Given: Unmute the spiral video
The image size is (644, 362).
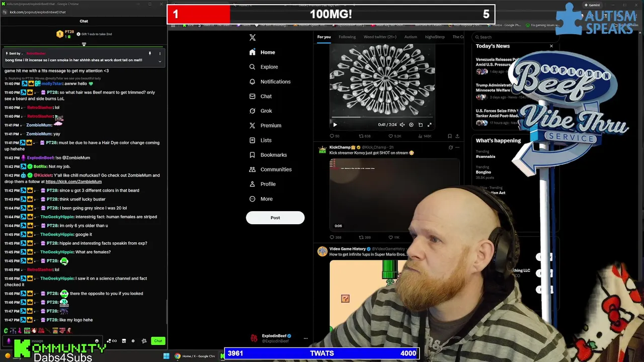Looking at the screenshot, I should click(402, 125).
